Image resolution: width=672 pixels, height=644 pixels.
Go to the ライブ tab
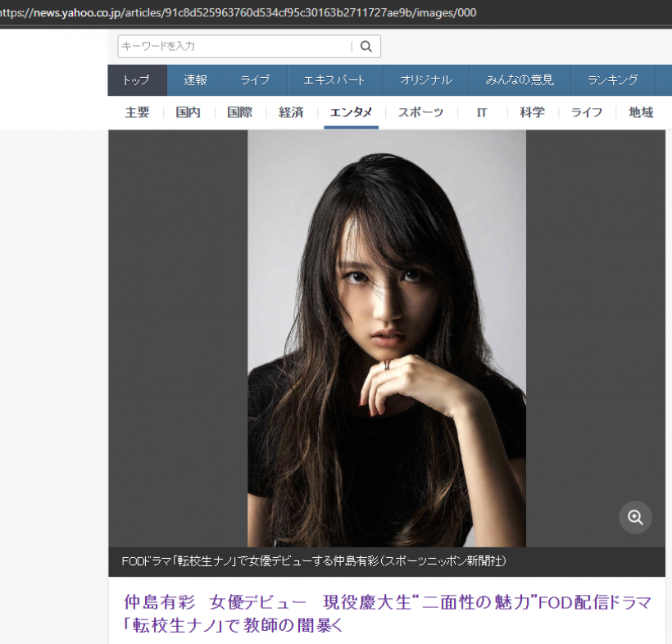click(x=255, y=80)
